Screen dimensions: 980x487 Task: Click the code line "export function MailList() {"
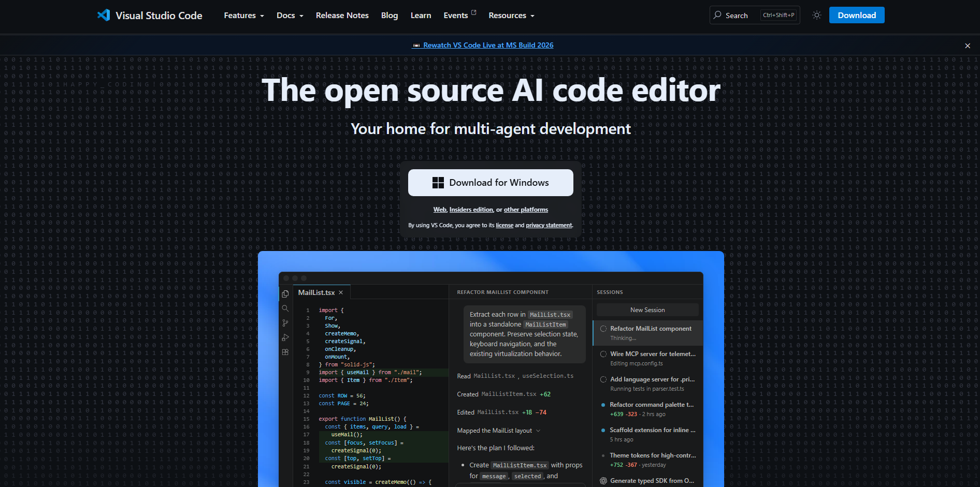(x=363, y=419)
